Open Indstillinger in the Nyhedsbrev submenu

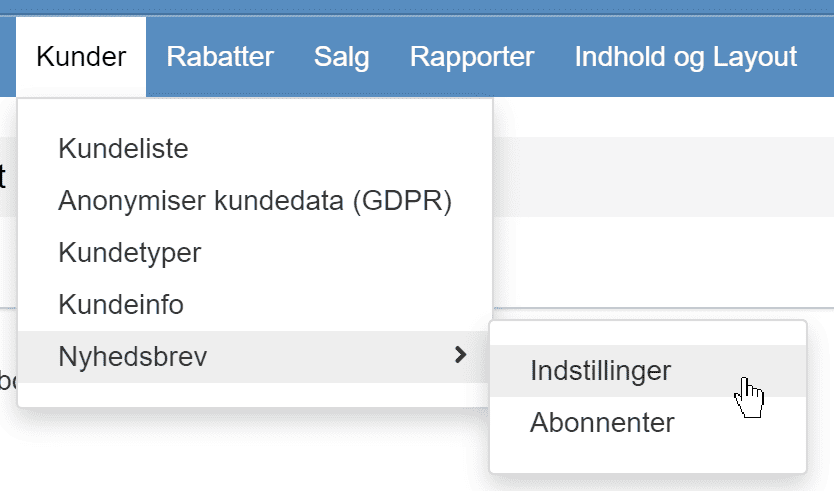click(x=648, y=371)
